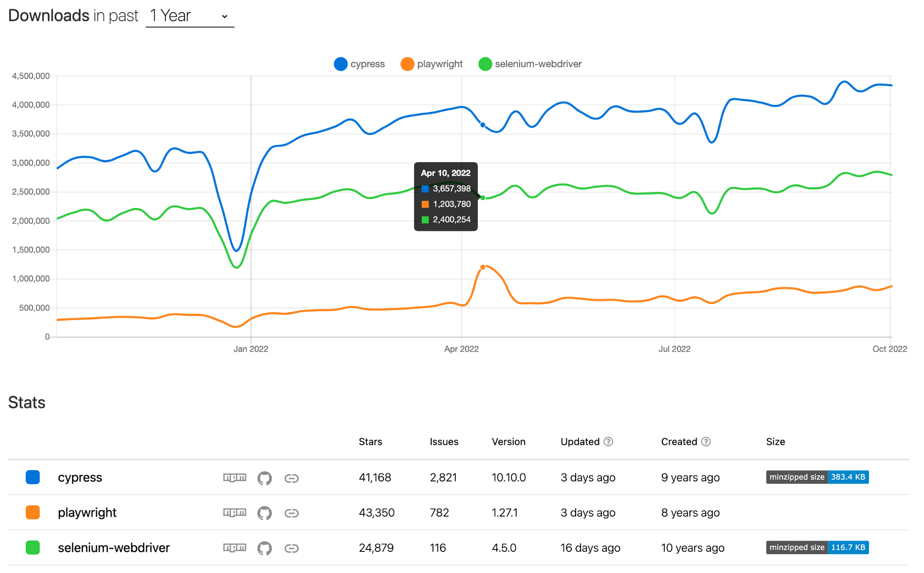Screen dimensions: 924x573
Task: Click the playwright issues value 782
Action: [439, 513]
